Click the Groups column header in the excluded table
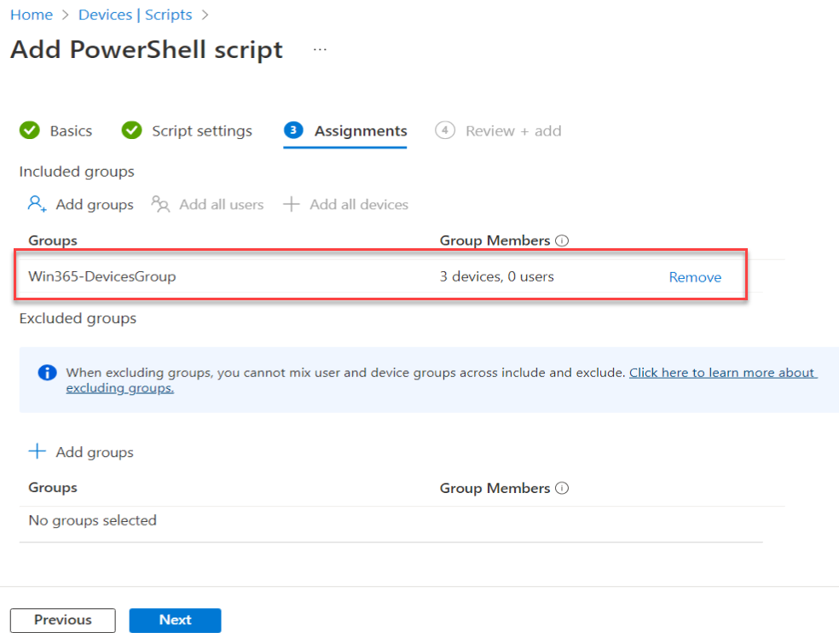The image size is (839, 644). click(53, 488)
